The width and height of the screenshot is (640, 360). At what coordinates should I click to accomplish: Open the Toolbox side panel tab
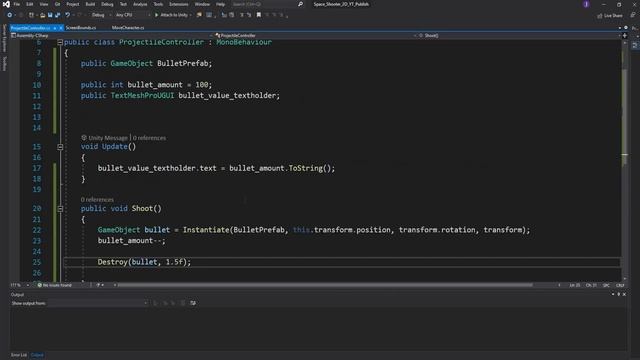[x=4, y=64]
